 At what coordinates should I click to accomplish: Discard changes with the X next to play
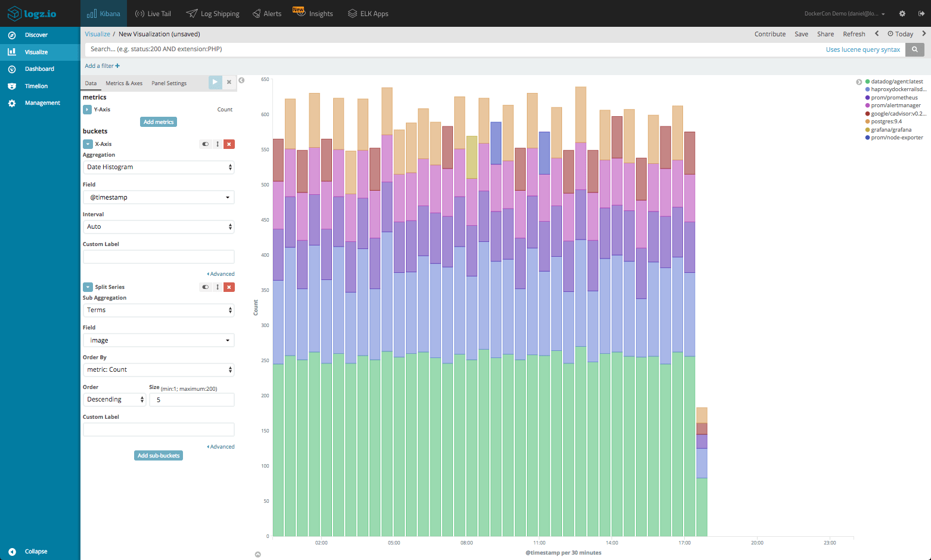(x=229, y=82)
